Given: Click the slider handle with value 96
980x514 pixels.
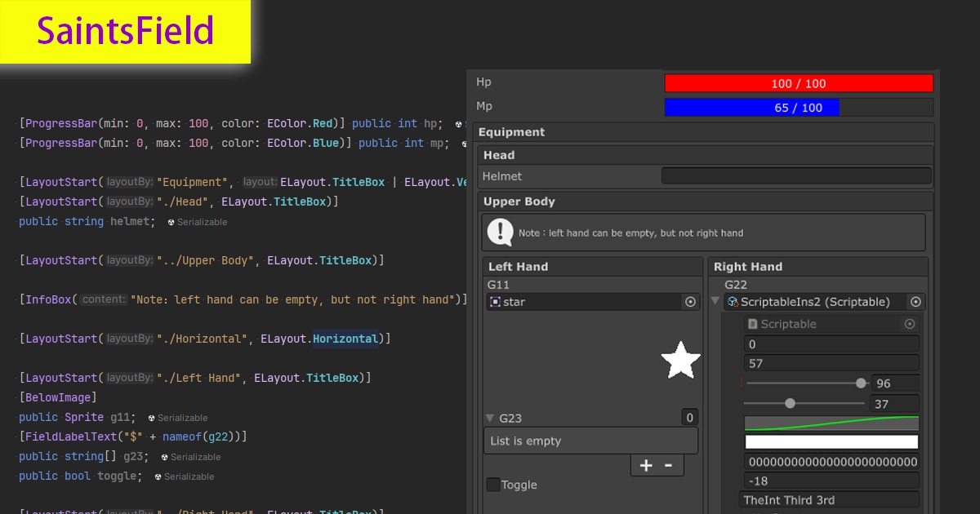Looking at the screenshot, I should (x=861, y=383).
